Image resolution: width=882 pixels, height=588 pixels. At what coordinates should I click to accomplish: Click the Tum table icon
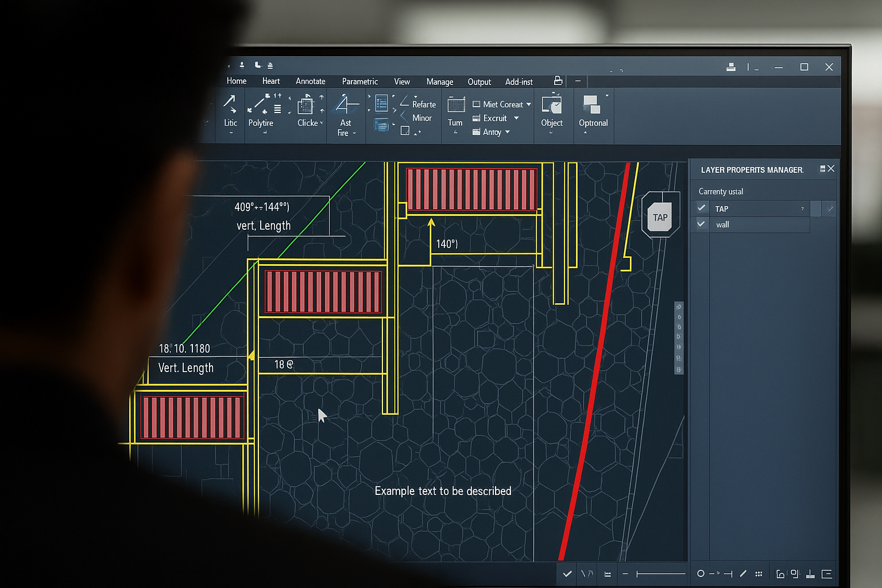tap(456, 106)
